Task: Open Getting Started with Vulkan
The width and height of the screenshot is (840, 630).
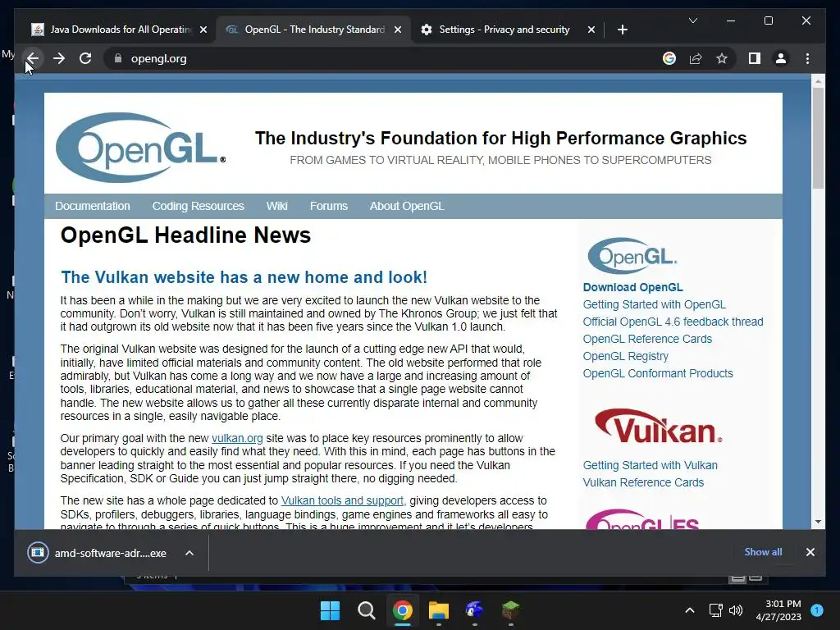Action: pos(650,466)
